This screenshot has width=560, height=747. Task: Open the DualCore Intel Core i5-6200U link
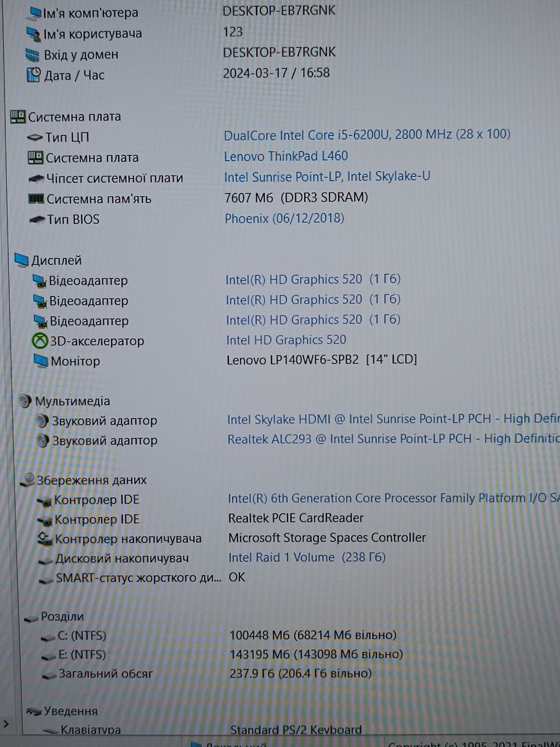point(367,135)
